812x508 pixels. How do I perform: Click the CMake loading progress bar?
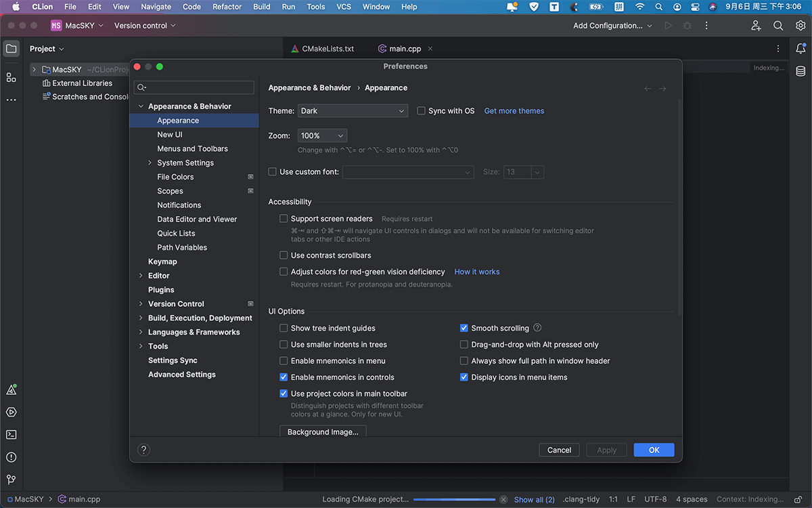click(x=454, y=500)
